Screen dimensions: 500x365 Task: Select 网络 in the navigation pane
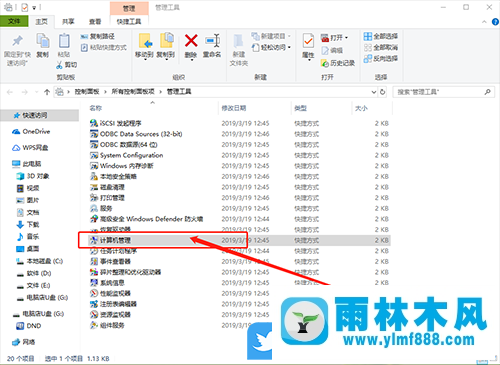(29, 342)
